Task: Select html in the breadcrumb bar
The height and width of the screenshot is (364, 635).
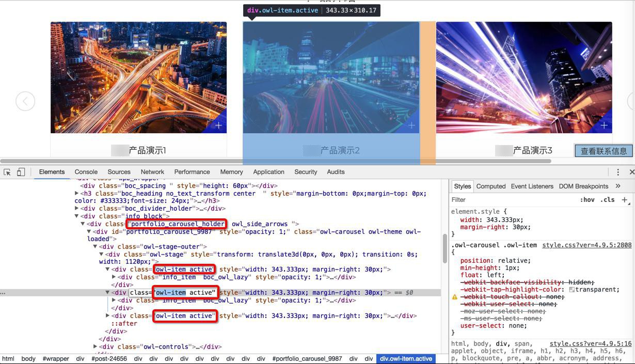Action: pos(8,359)
